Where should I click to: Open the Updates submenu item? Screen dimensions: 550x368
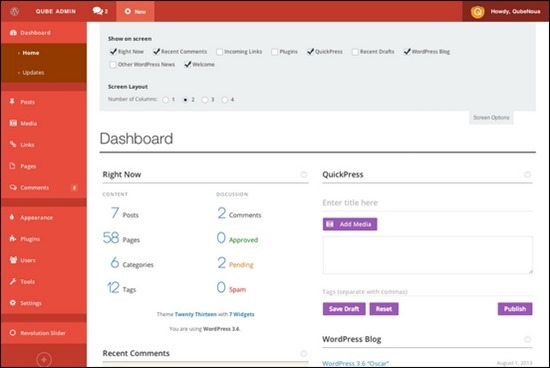(x=33, y=73)
